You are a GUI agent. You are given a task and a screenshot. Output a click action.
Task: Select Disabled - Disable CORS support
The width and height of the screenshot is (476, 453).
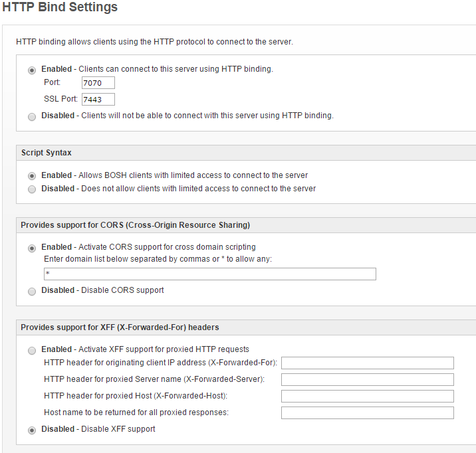tap(32, 292)
